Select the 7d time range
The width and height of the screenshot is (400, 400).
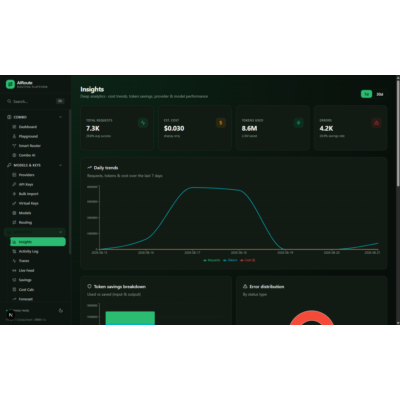coord(366,94)
